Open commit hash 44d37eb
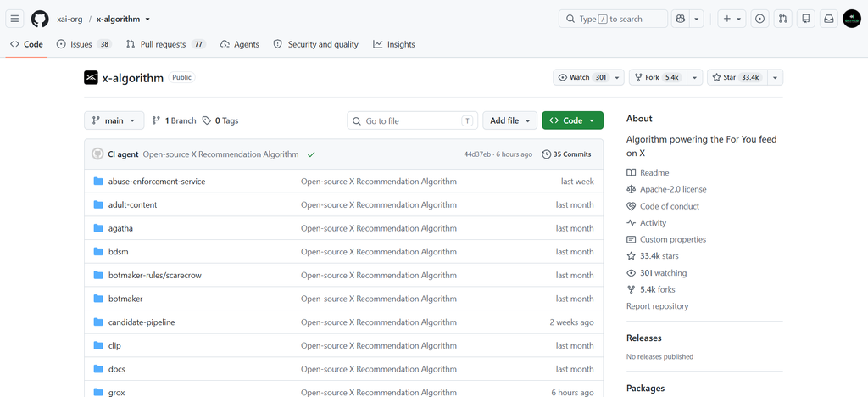This screenshot has width=868, height=397. pos(477,154)
